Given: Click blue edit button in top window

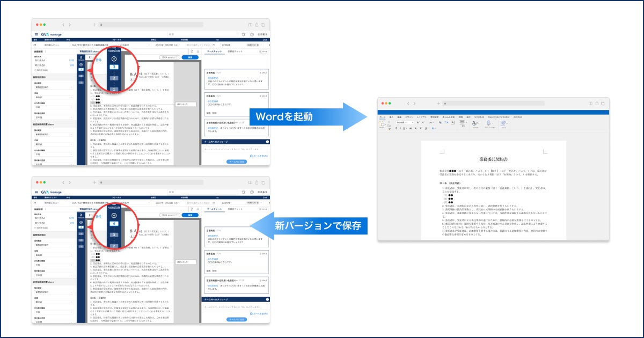Looking at the screenshot, I should click(190, 57).
